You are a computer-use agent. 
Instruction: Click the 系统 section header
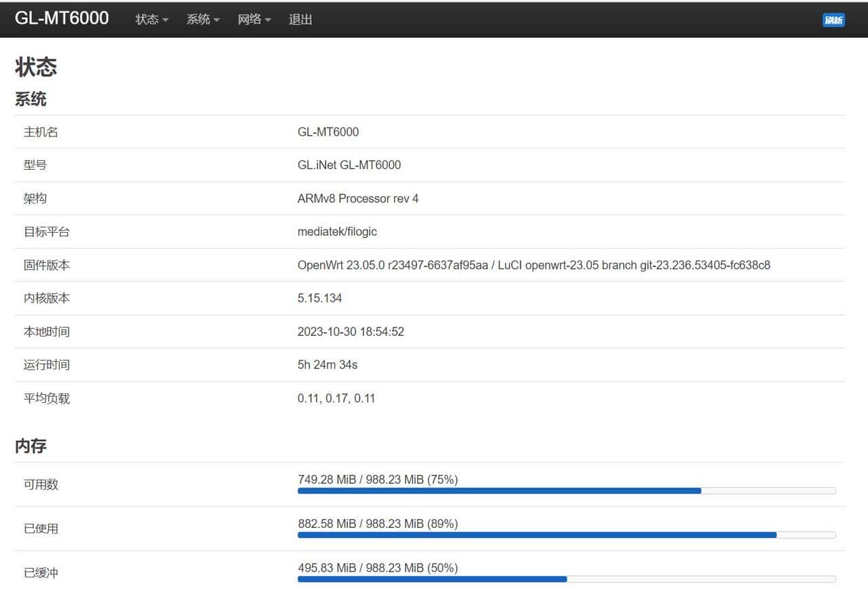[31, 99]
